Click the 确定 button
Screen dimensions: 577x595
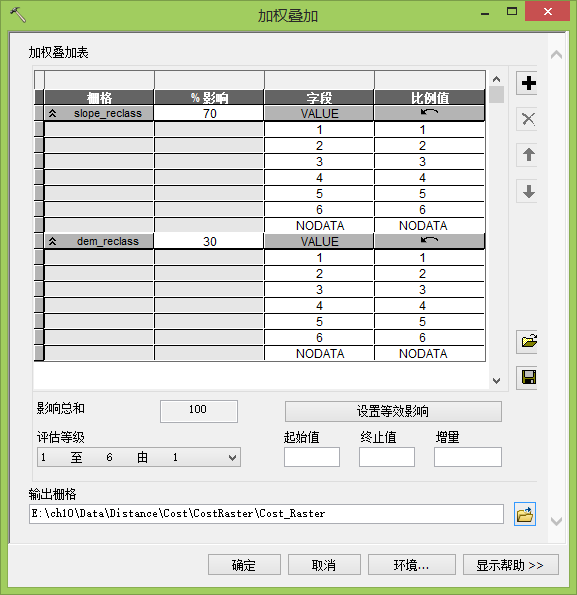point(244,565)
